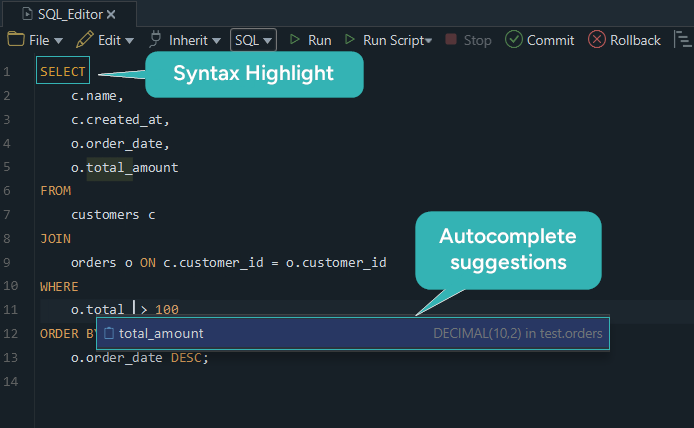Screen dimensions: 694x428
Task: Click the Edit pencil icon
Action: (x=85, y=39)
